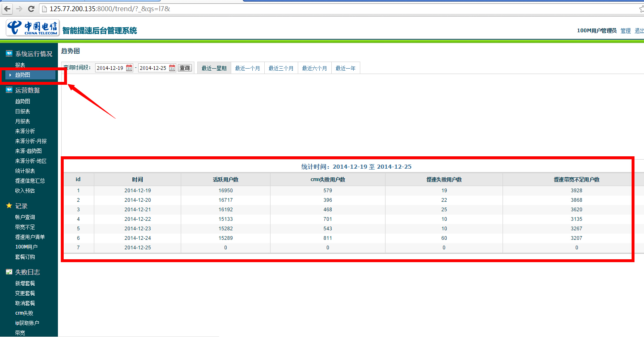Select the 最近六个月 tab
This screenshot has width=644, height=337.
click(x=314, y=68)
